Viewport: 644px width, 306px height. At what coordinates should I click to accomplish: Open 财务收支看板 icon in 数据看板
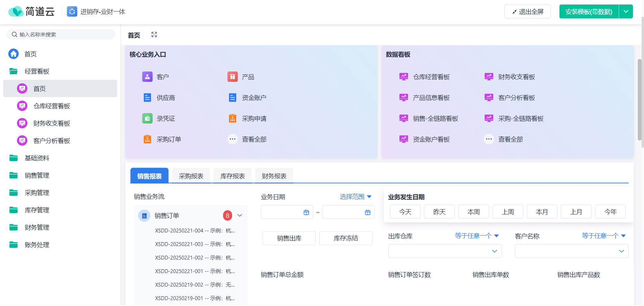[x=489, y=77]
